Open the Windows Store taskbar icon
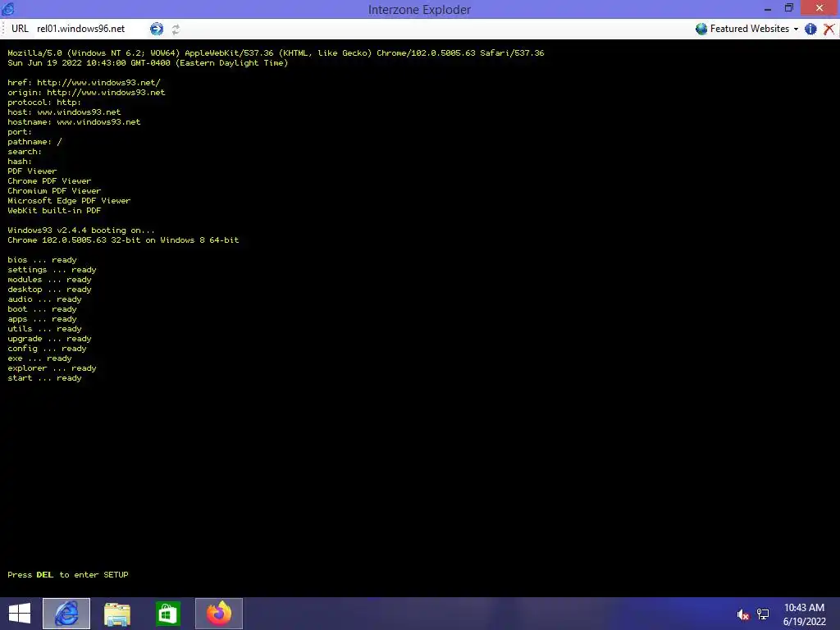The width and height of the screenshot is (840, 630). point(167,614)
